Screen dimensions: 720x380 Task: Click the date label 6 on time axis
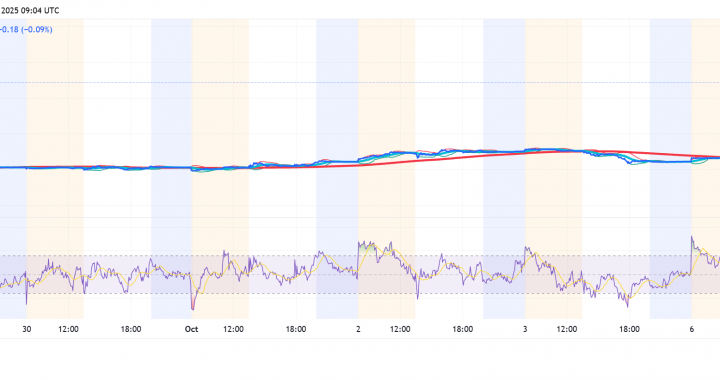pos(692,329)
